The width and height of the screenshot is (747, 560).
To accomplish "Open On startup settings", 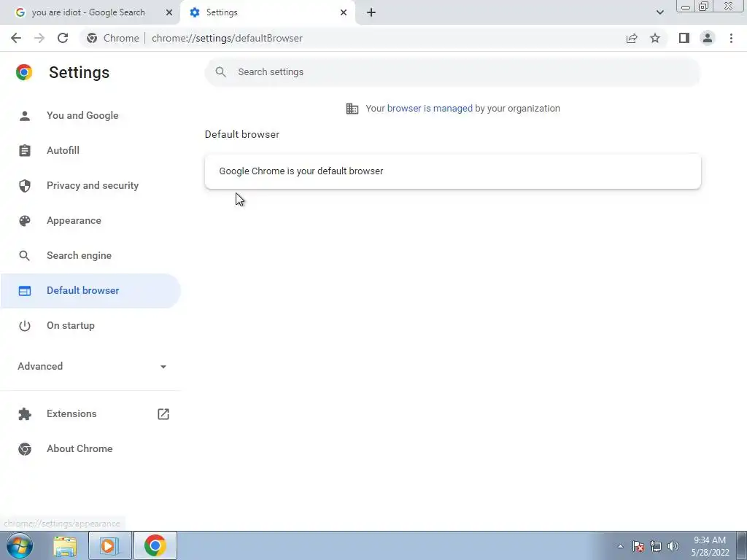I will [x=90, y=326].
